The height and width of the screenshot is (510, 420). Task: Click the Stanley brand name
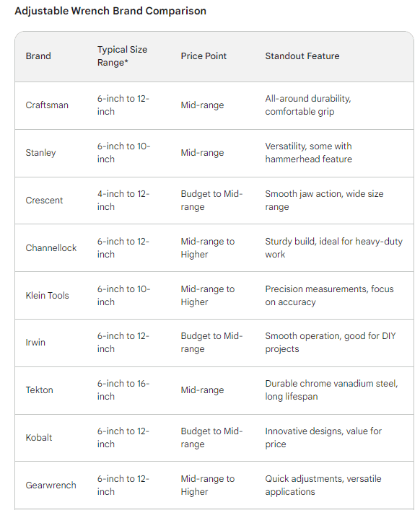(40, 152)
